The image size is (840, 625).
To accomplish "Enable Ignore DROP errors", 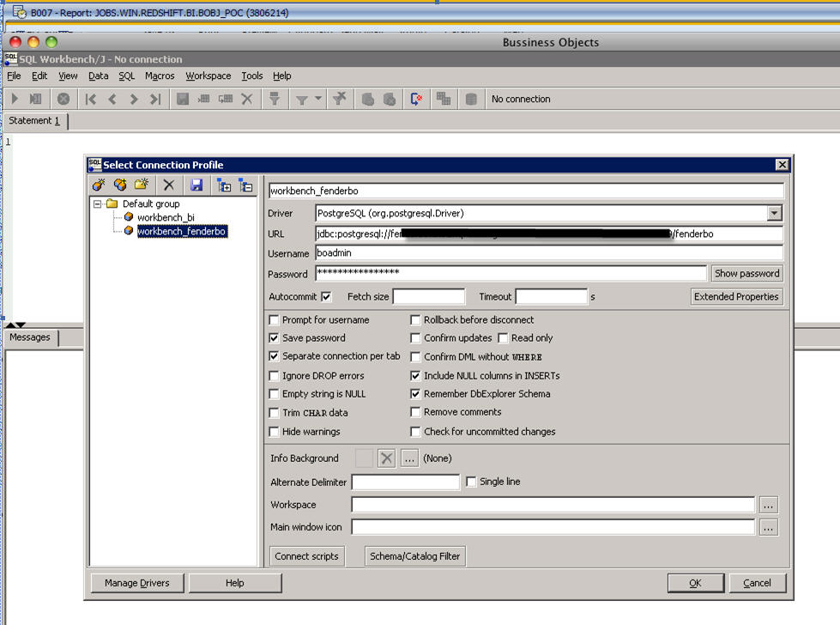I will 274,376.
